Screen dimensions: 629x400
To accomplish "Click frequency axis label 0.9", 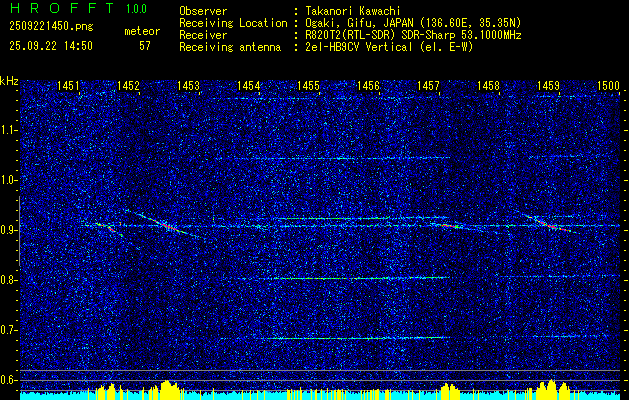I will coord(8,230).
